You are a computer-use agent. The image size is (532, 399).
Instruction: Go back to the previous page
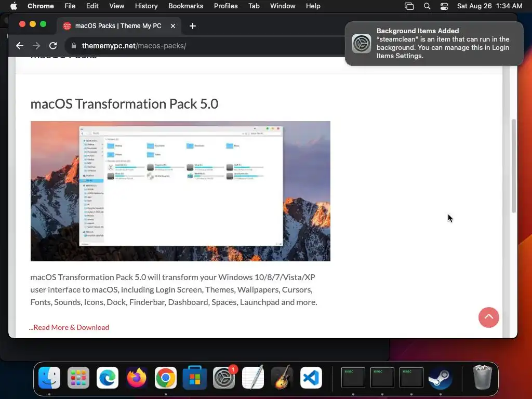click(x=20, y=46)
